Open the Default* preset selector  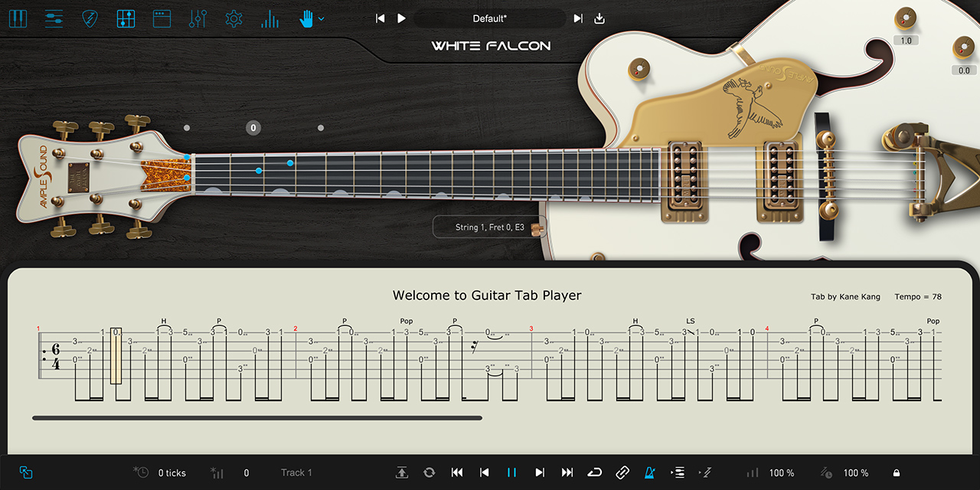coord(489,18)
